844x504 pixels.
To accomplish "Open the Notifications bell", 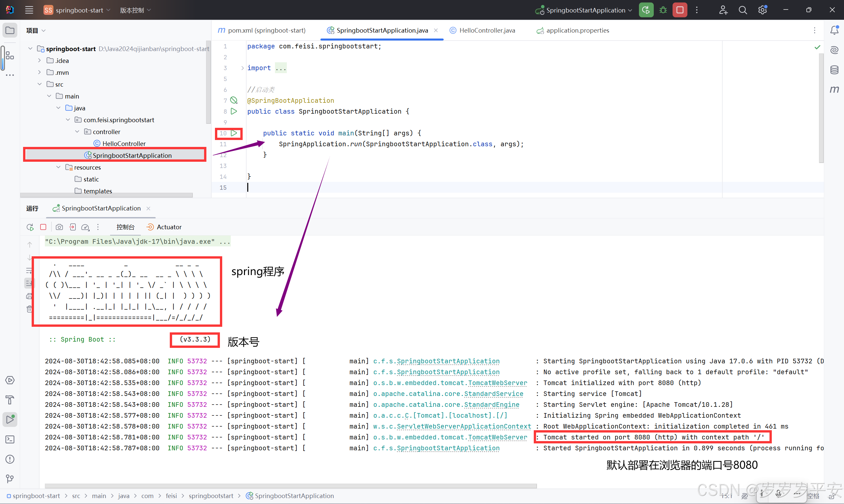I will tap(834, 30).
